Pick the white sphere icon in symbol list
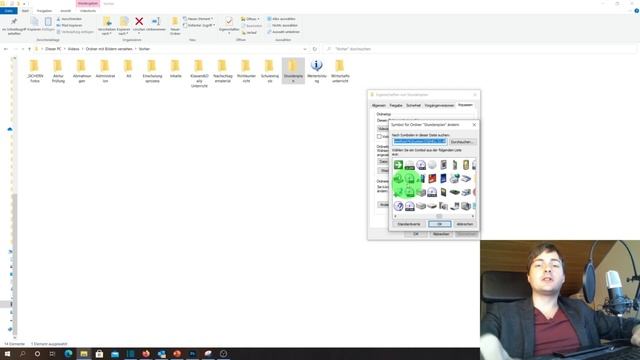 coord(432,164)
